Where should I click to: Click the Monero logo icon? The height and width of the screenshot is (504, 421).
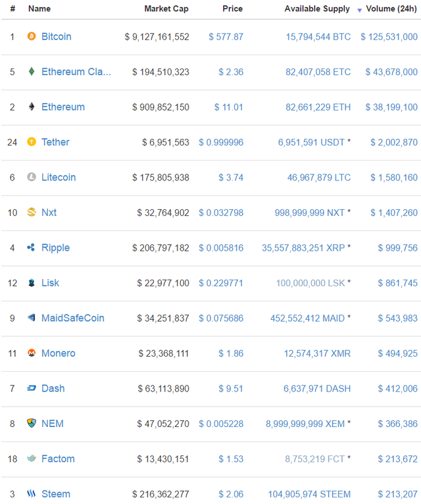[32, 353]
